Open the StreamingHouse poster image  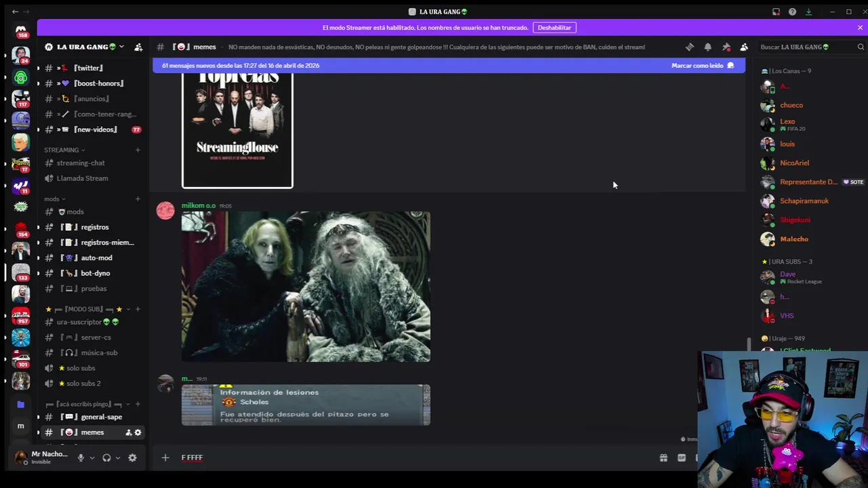click(x=237, y=130)
